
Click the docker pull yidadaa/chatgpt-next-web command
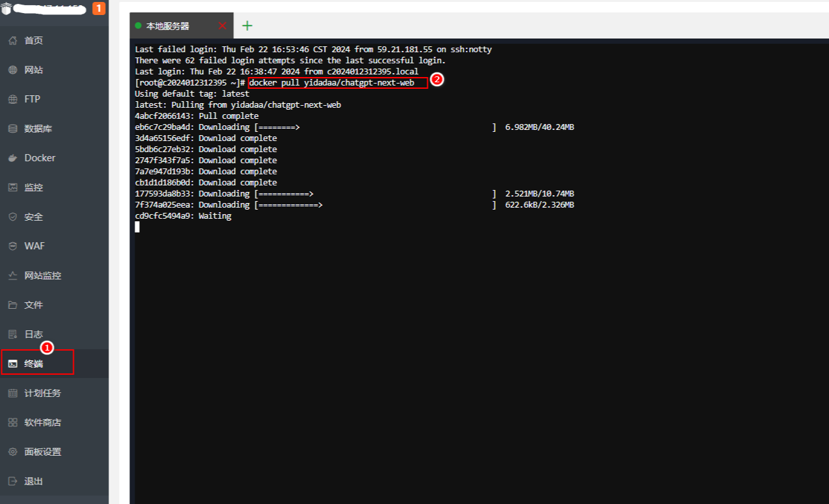pos(332,83)
